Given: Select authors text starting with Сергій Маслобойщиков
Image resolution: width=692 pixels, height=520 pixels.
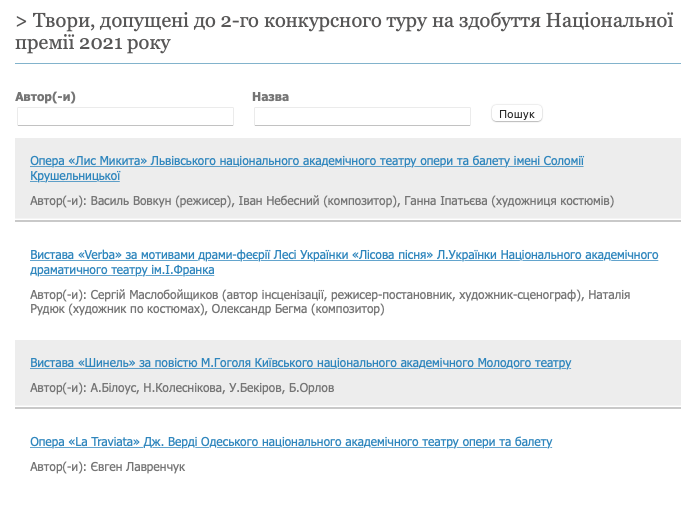Looking at the screenshot, I should pos(330,302).
